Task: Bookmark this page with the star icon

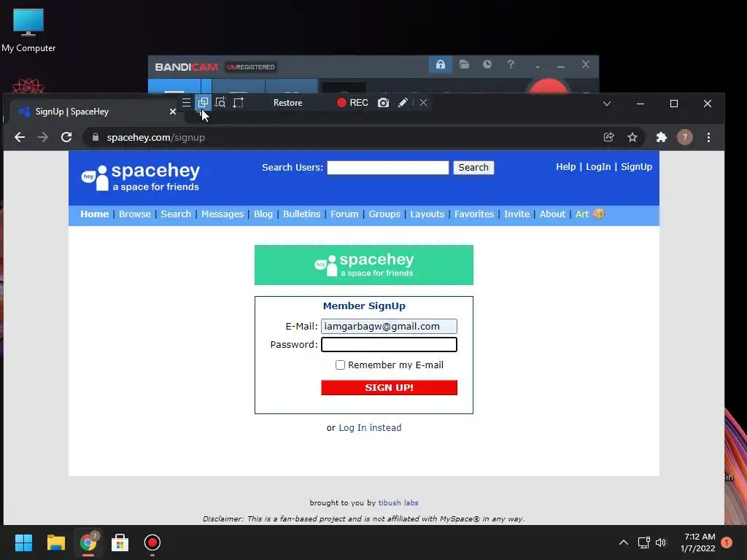Action: (x=632, y=137)
